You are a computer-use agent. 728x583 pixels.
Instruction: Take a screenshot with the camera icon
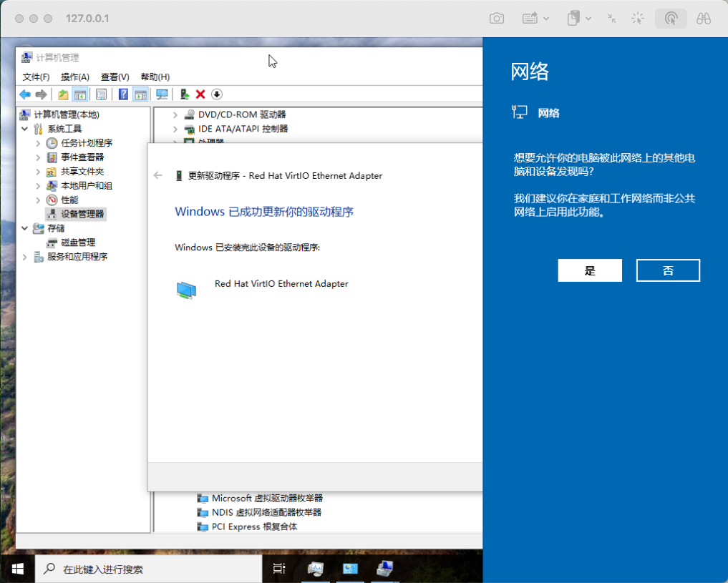point(496,19)
